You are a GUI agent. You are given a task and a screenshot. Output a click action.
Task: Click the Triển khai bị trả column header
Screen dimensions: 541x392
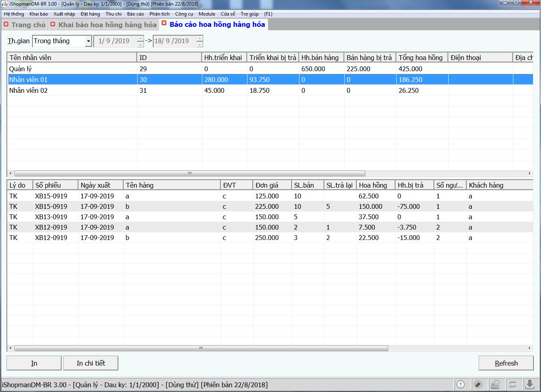[x=273, y=58]
